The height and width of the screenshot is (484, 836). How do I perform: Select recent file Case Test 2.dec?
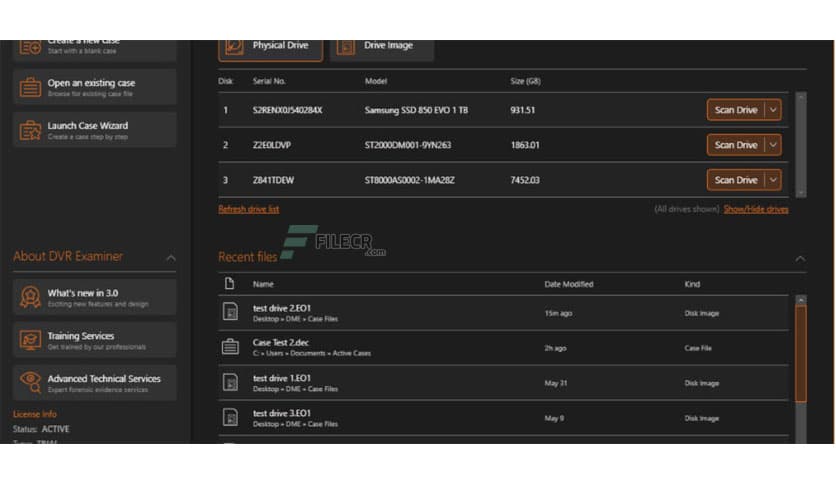[x=503, y=348]
